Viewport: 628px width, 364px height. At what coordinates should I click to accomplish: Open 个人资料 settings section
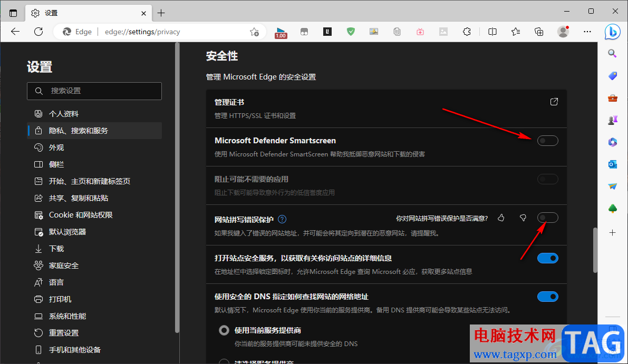(x=94, y=114)
